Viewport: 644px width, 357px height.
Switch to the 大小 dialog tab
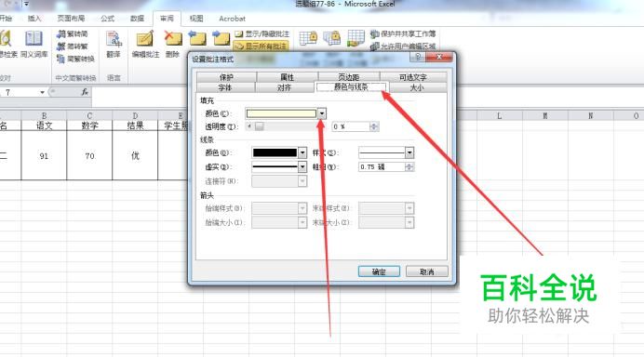(417, 87)
